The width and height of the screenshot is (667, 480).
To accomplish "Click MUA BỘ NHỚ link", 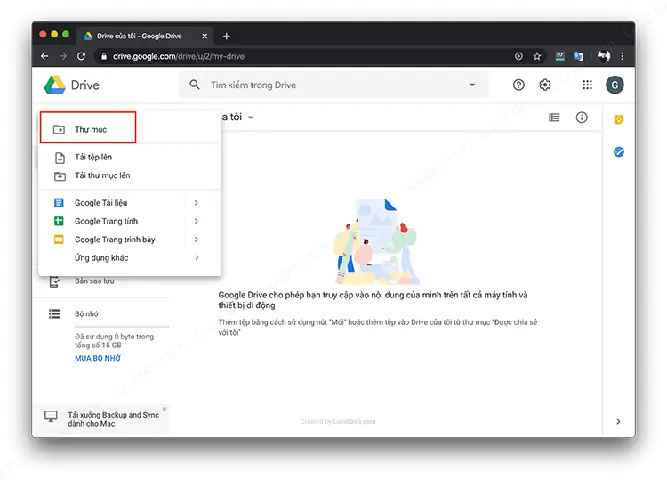I will [x=98, y=358].
